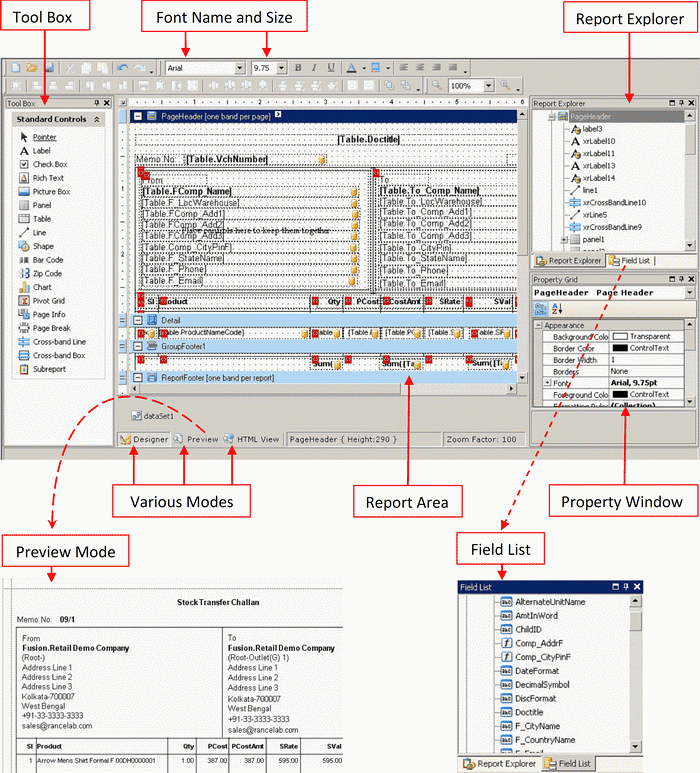Click the Bold formatting button

298,68
